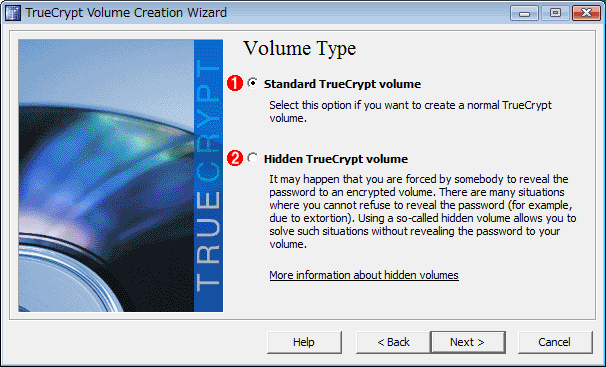606x367 pixels.
Task: Cancel the volume creation wizard
Action: pyautogui.click(x=555, y=342)
